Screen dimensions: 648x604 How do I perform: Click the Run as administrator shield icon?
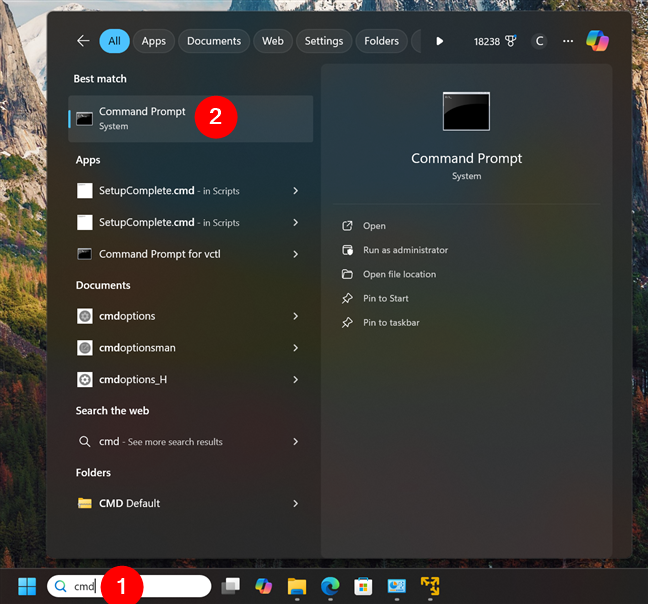click(347, 250)
